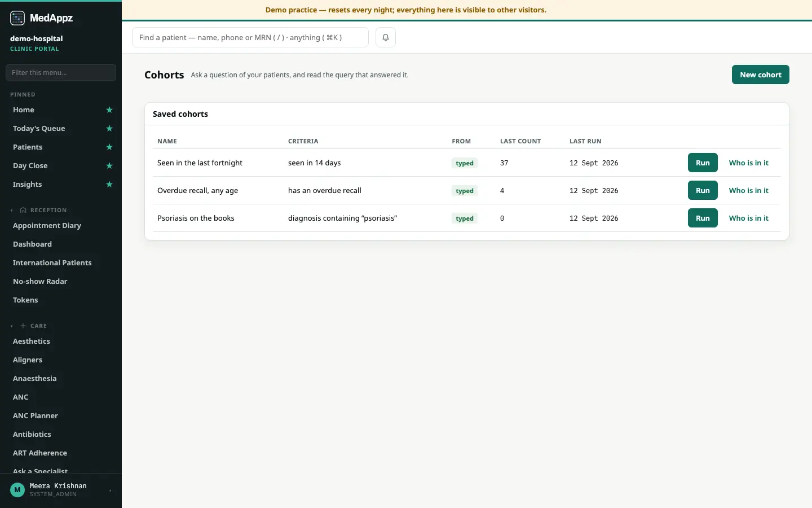Open Who is in it for Overdue recall cohort
This screenshot has width=812, height=508.
pyautogui.click(x=749, y=190)
